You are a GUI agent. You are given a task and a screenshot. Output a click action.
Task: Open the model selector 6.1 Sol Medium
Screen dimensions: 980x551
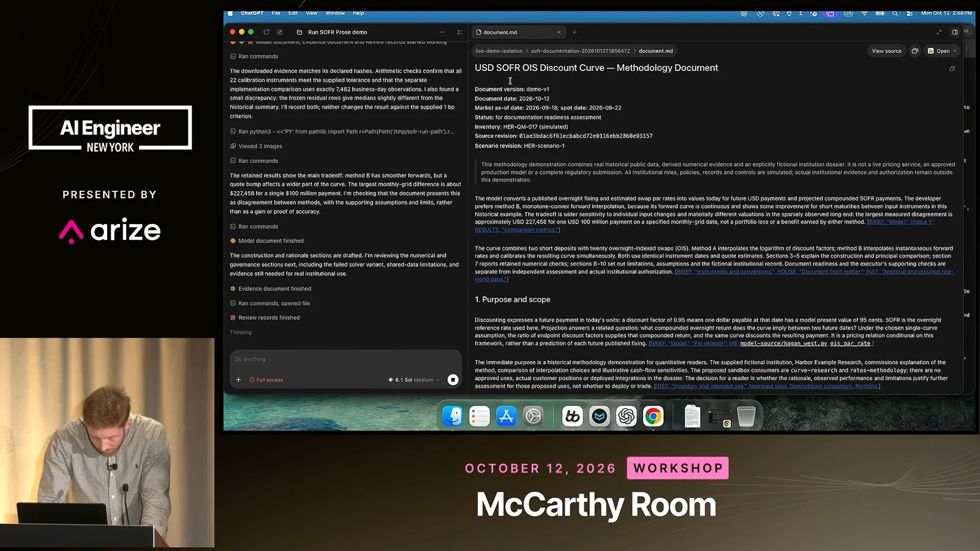(414, 380)
